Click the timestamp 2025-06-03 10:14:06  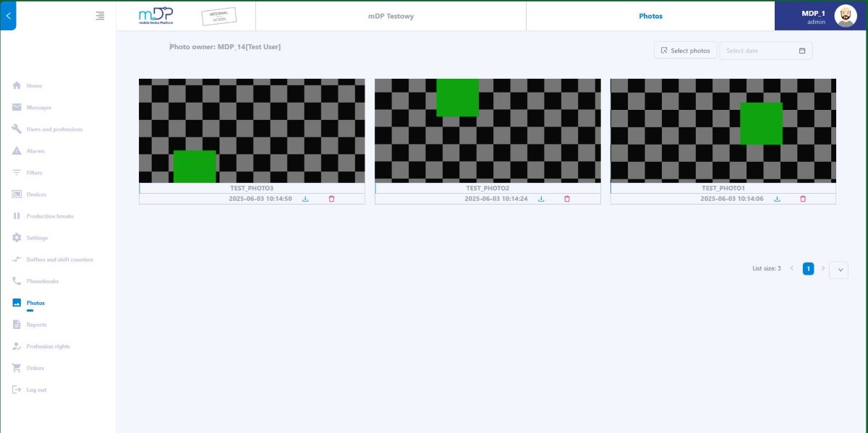click(x=732, y=199)
